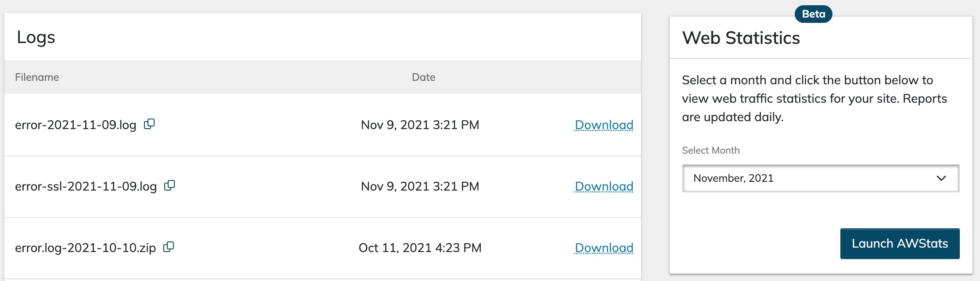This screenshot has height=281, width=980.
Task: Click the Date column header
Action: 423,77
